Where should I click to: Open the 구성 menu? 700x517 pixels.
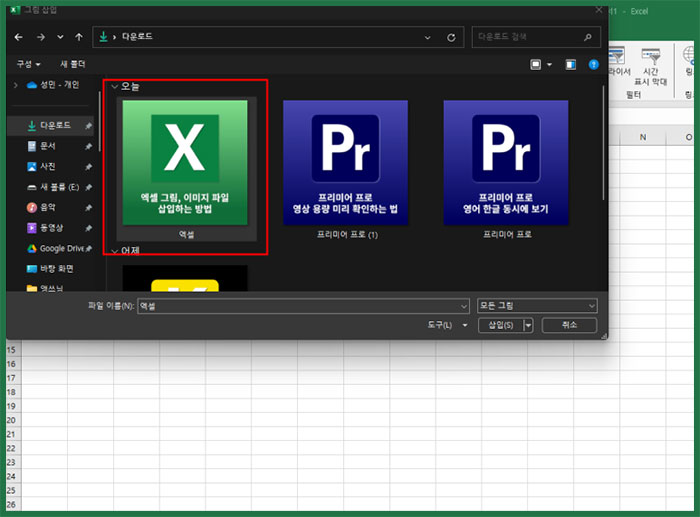pos(29,64)
